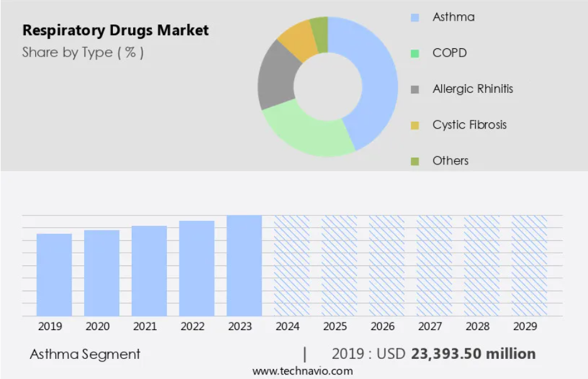This screenshot has height=379, width=588.
Task: Click the COPD green legend swatch
Action: (x=415, y=53)
